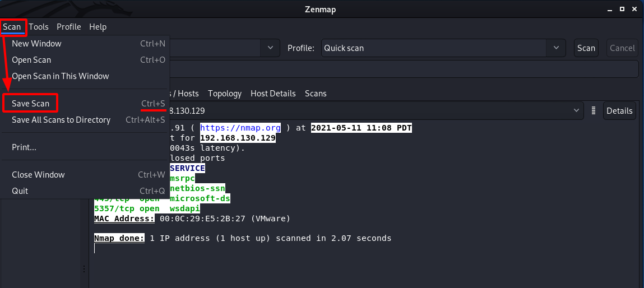Click the scan timestamp 2021-05-11 11:08 PDT

[x=362, y=128]
